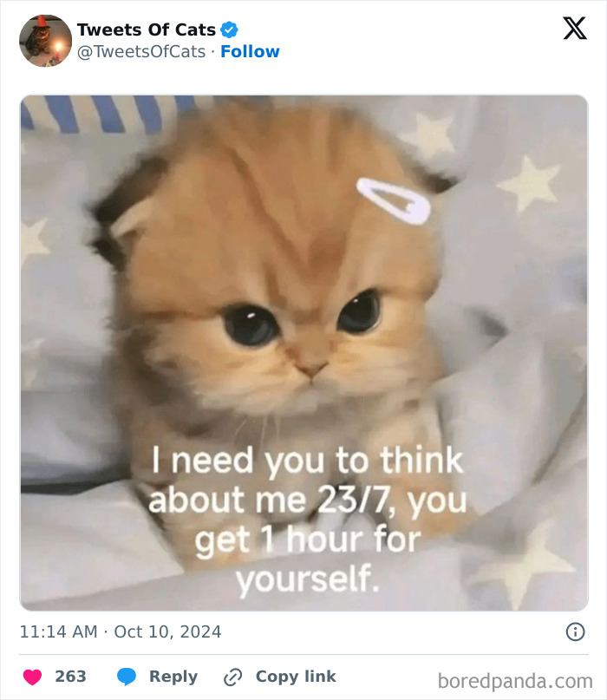Click the 263 like count

pyautogui.click(x=71, y=676)
